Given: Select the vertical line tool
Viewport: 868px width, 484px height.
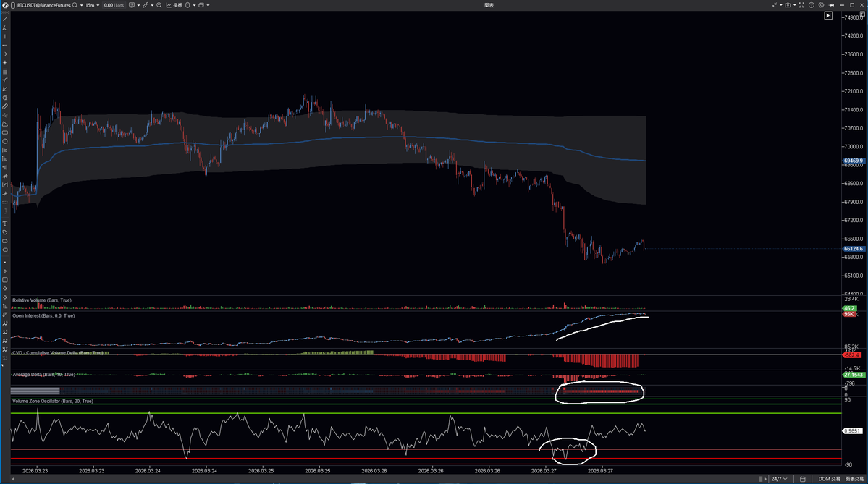Looking at the screenshot, I should coord(5,36).
